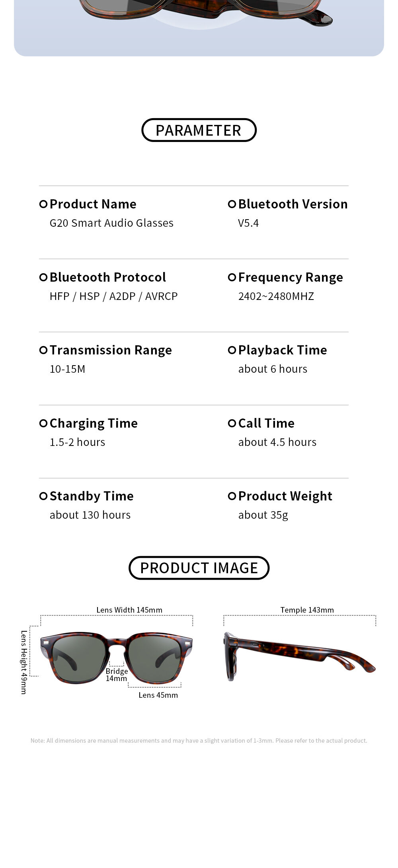Click the circle bullet beside Call Time
The image size is (398, 868).
232,423
